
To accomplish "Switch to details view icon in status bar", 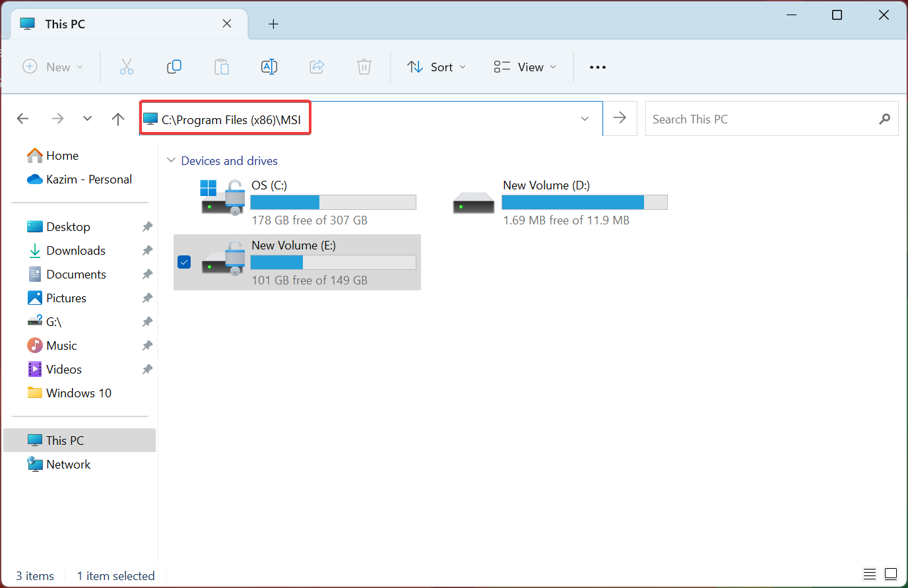I will point(870,574).
